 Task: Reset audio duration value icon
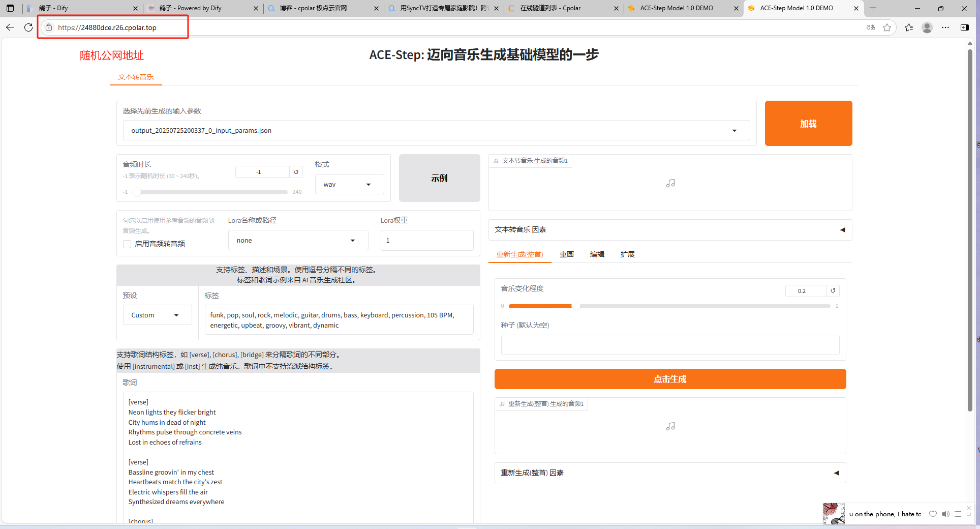pyautogui.click(x=296, y=172)
